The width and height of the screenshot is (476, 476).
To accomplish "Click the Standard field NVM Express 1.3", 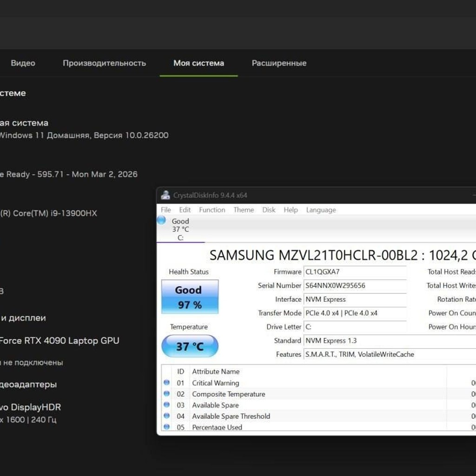I will coord(390,341).
